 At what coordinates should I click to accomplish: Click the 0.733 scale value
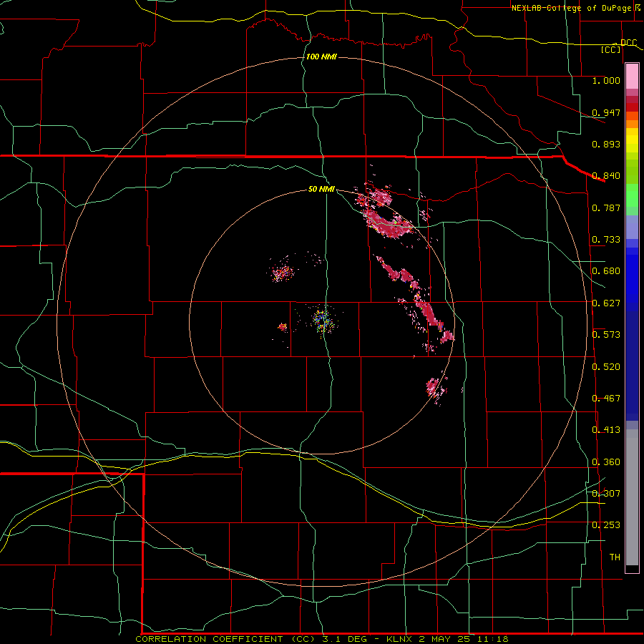606,240
